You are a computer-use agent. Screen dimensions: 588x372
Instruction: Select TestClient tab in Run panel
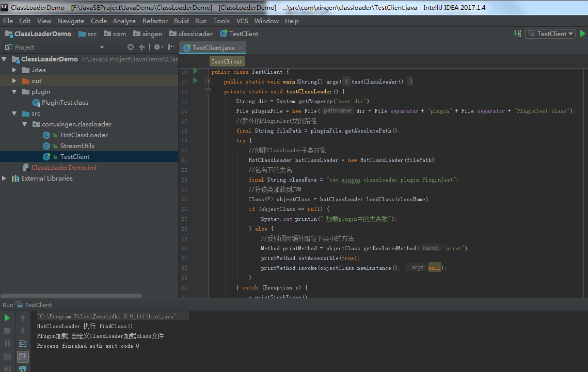[34, 305]
